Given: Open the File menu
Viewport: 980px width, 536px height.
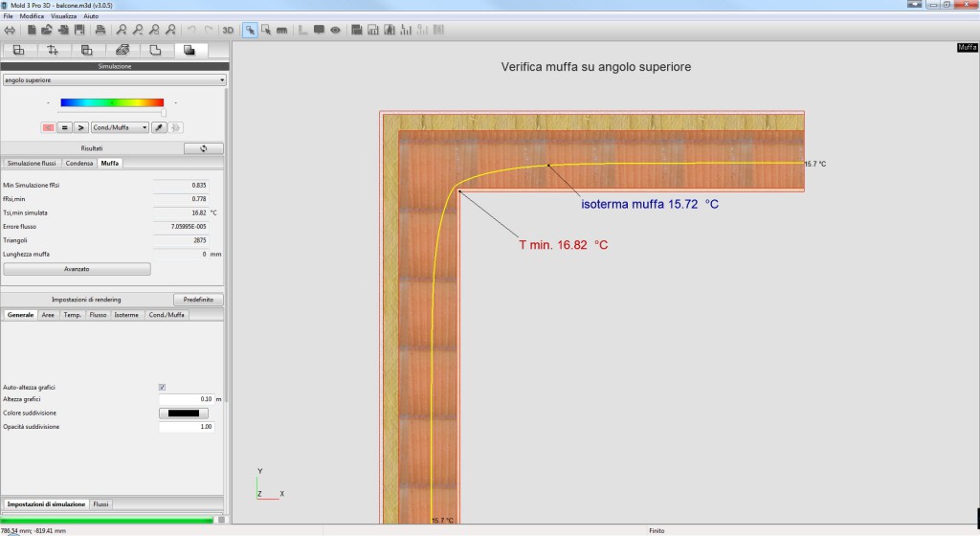Looking at the screenshot, I should coord(8,16).
